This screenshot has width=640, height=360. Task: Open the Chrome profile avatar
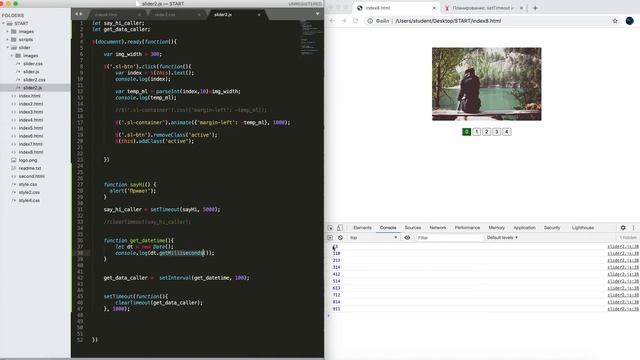pos(629,21)
